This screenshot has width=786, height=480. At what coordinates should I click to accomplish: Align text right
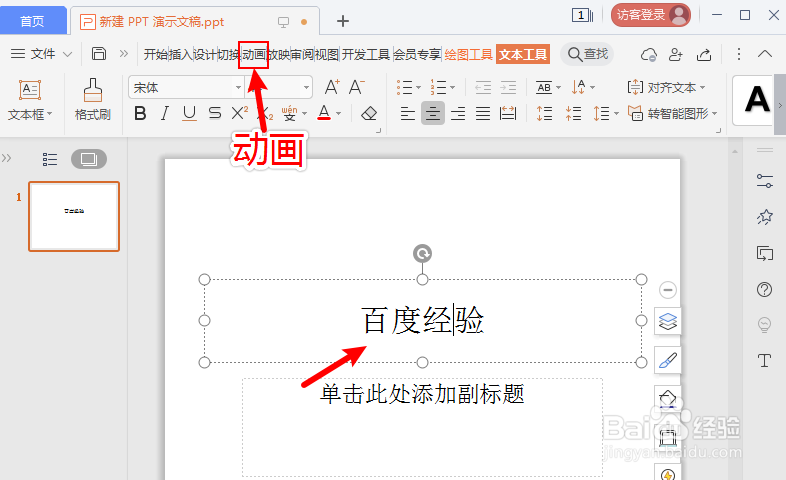(x=458, y=114)
